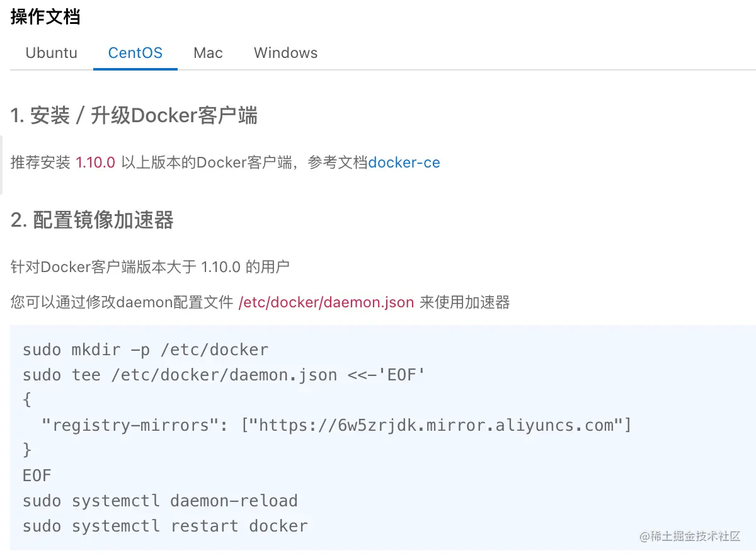Switch to the Ubuntu tab
This screenshot has height=558, width=756.
click(x=52, y=53)
